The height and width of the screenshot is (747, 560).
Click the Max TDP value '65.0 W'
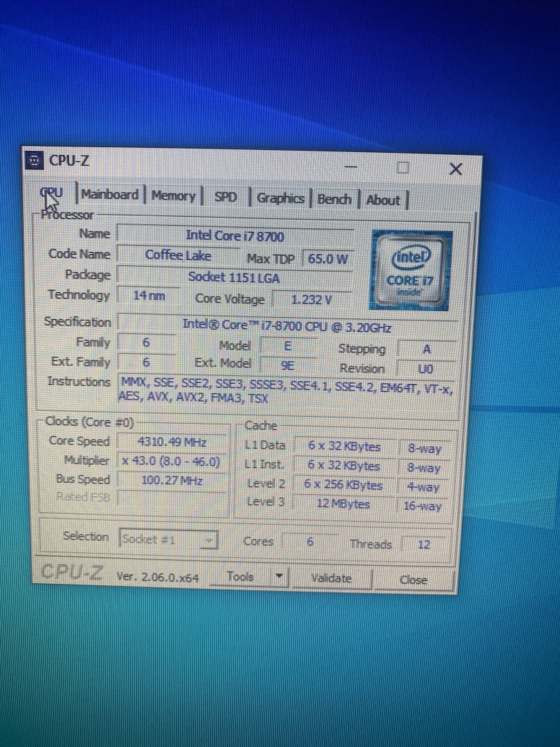point(328,259)
